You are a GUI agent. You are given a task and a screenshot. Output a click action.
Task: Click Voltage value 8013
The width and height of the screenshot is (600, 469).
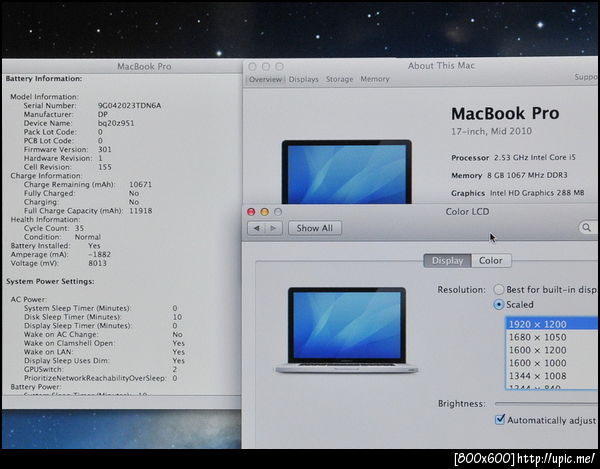[x=97, y=264]
